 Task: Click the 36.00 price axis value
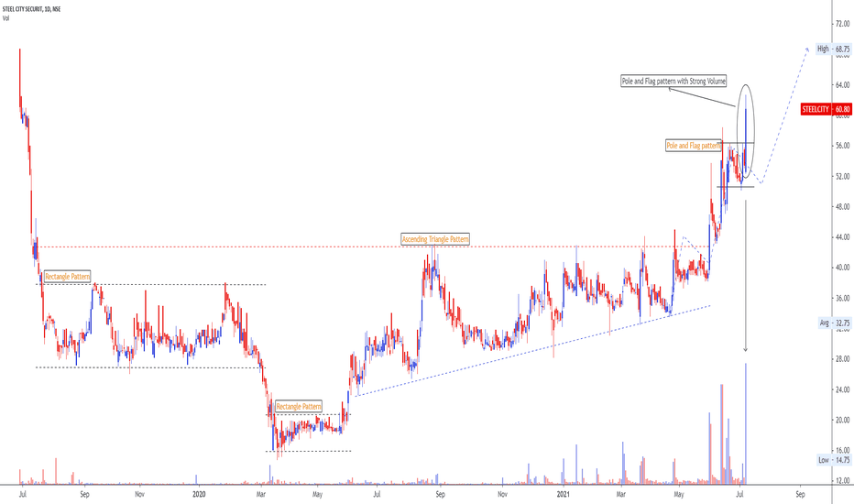click(842, 298)
